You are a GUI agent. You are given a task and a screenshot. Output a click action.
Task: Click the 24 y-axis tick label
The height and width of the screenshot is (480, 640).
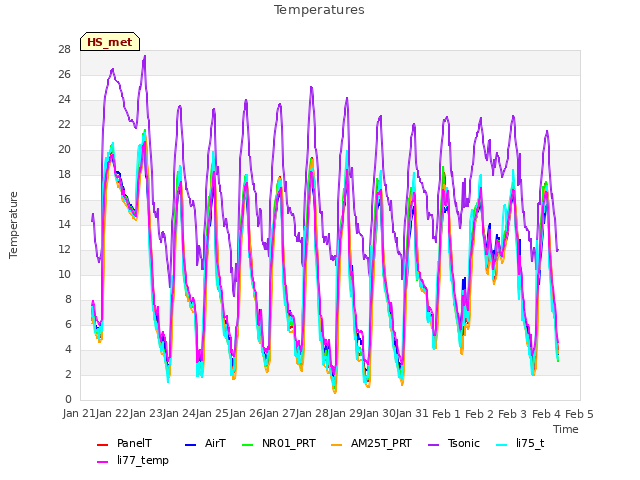coord(64,100)
